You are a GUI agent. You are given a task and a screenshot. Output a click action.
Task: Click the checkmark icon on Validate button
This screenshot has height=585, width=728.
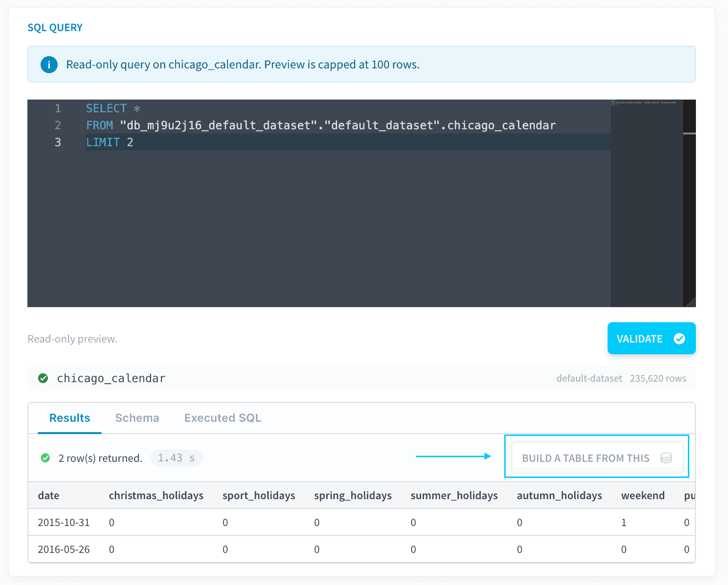coord(679,339)
